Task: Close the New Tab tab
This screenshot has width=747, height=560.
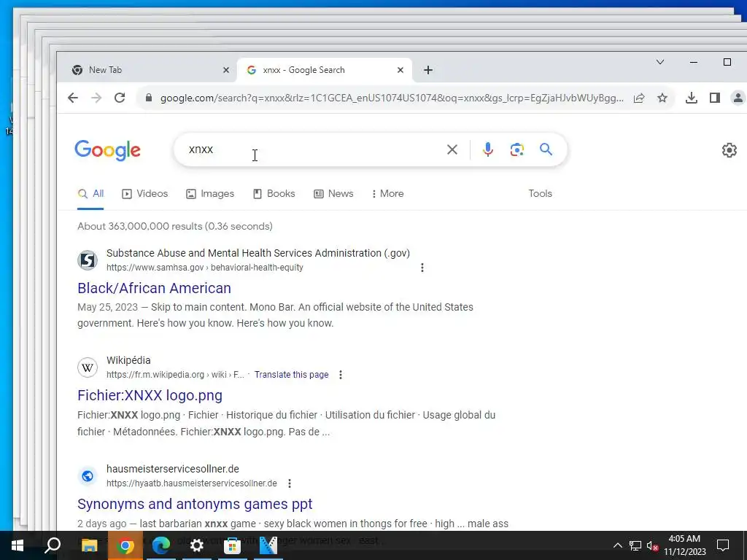Action: (226, 70)
